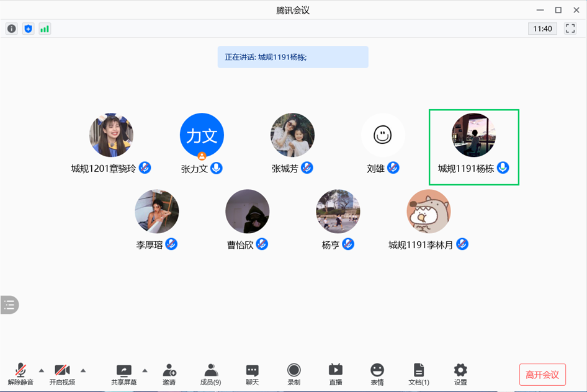Expand audio options arrow beside 解除静音
This screenshot has width=587, height=392.
[x=42, y=370]
